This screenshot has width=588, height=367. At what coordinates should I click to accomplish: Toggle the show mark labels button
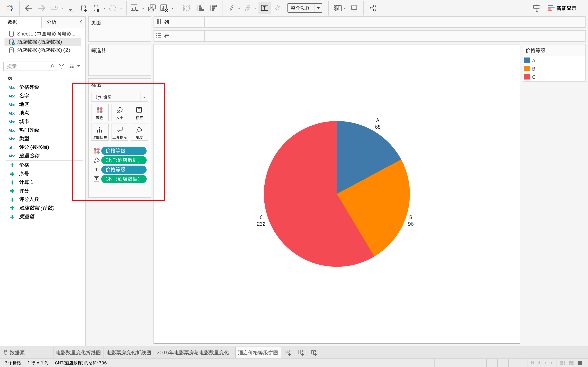point(264,8)
